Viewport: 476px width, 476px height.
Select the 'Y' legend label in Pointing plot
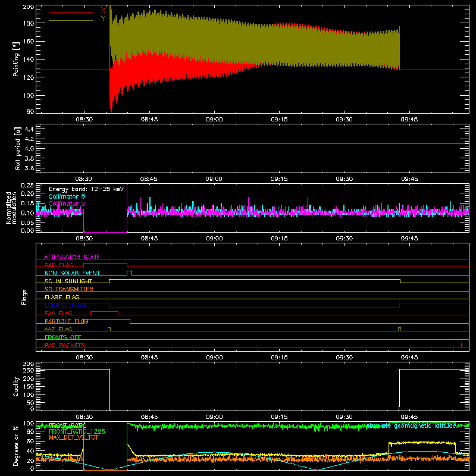(x=103, y=18)
